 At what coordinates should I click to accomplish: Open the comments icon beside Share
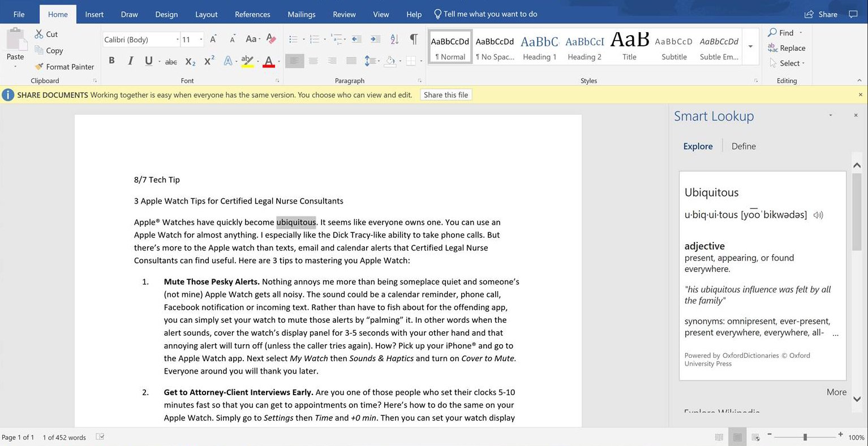tap(853, 14)
